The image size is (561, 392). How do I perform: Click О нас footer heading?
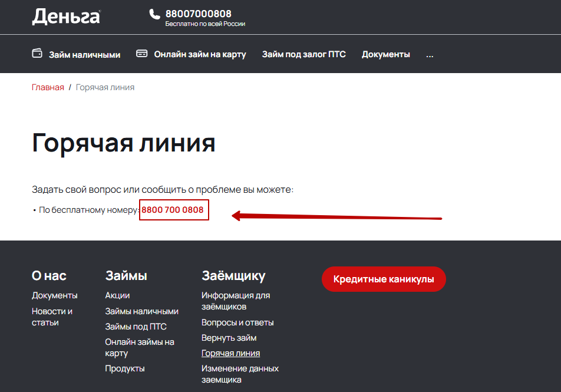click(49, 276)
